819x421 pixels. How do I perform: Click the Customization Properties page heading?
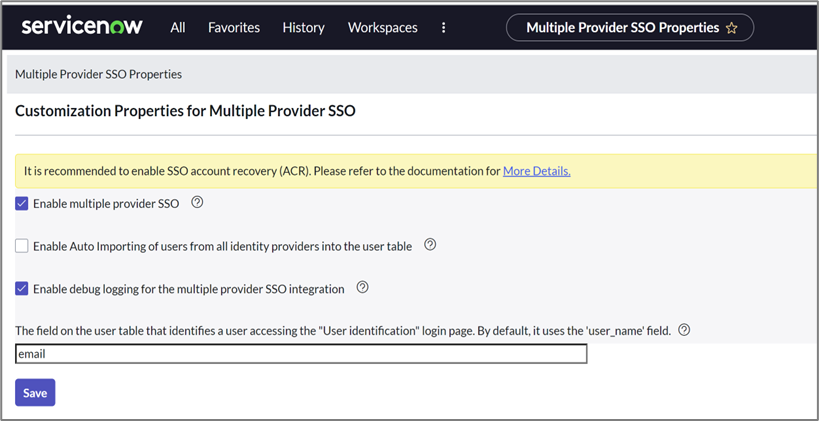[185, 111]
